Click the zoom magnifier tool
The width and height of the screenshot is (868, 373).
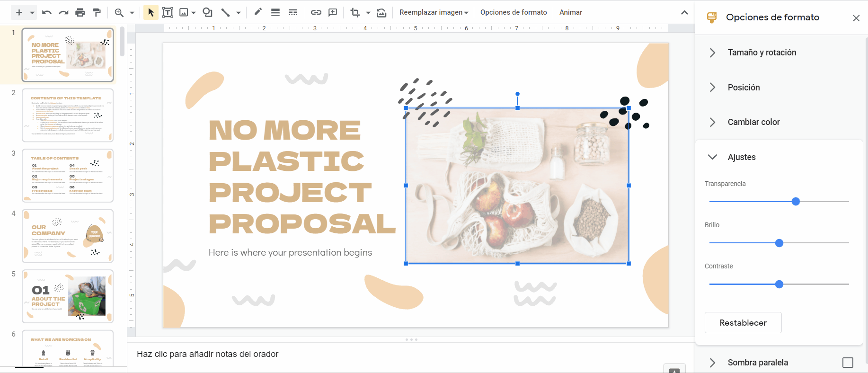pyautogui.click(x=119, y=12)
